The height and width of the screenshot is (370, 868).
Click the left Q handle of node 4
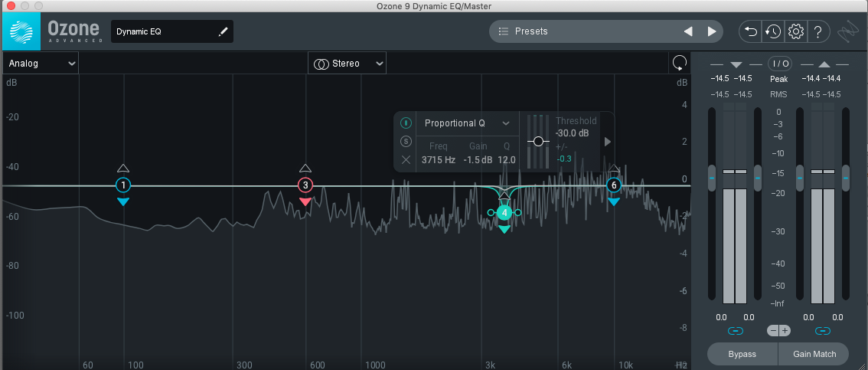click(x=491, y=213)
